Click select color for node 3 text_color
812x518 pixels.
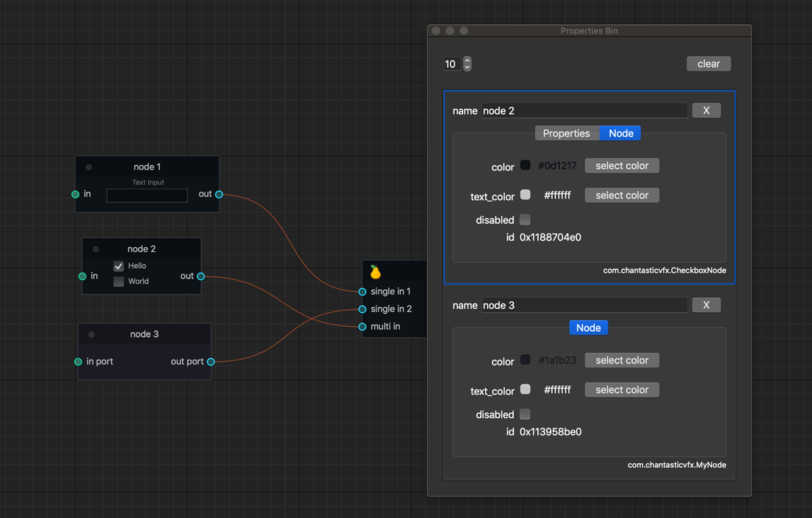tap(622, 390)
